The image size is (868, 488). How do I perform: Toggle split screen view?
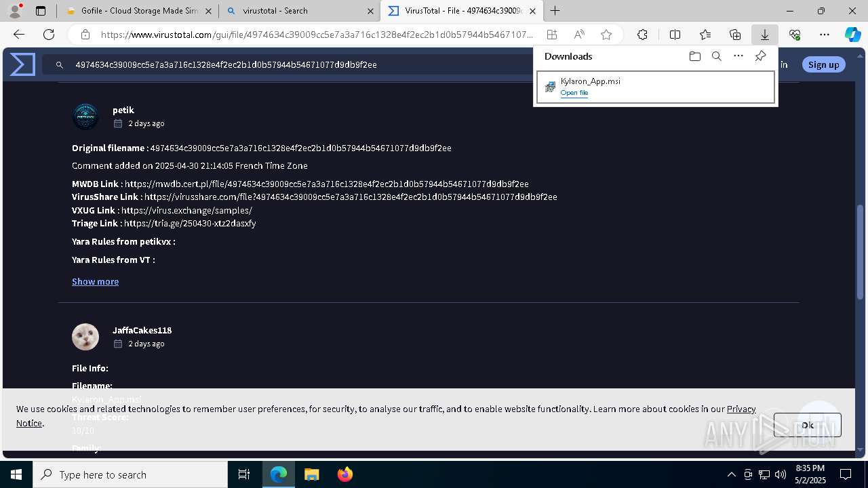(x=675, y=35)
